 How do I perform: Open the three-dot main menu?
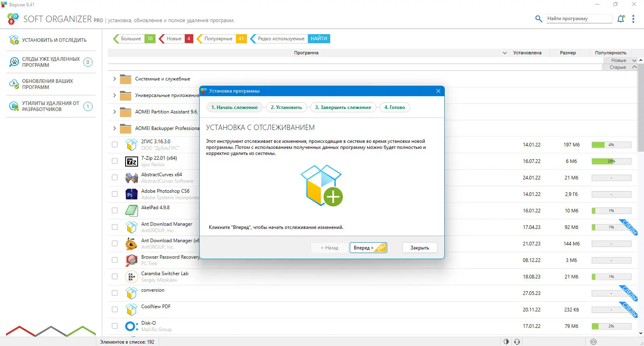pos(633,19)
